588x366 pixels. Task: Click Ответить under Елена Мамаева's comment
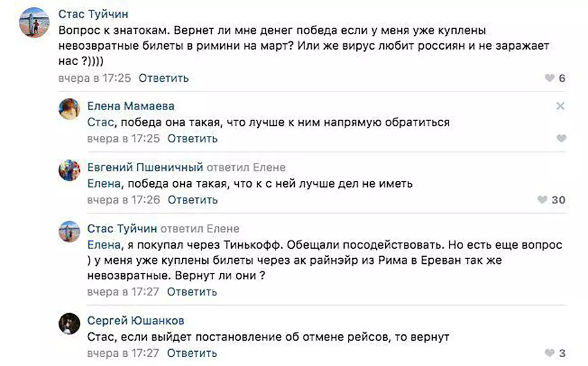(193, 139)
